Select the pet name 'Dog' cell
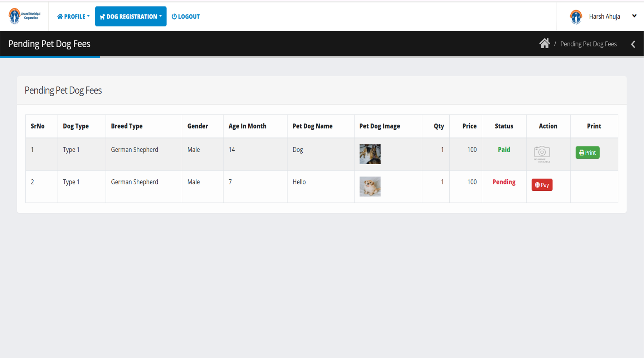Screen dimensions: 644x358 pos(321,154)
